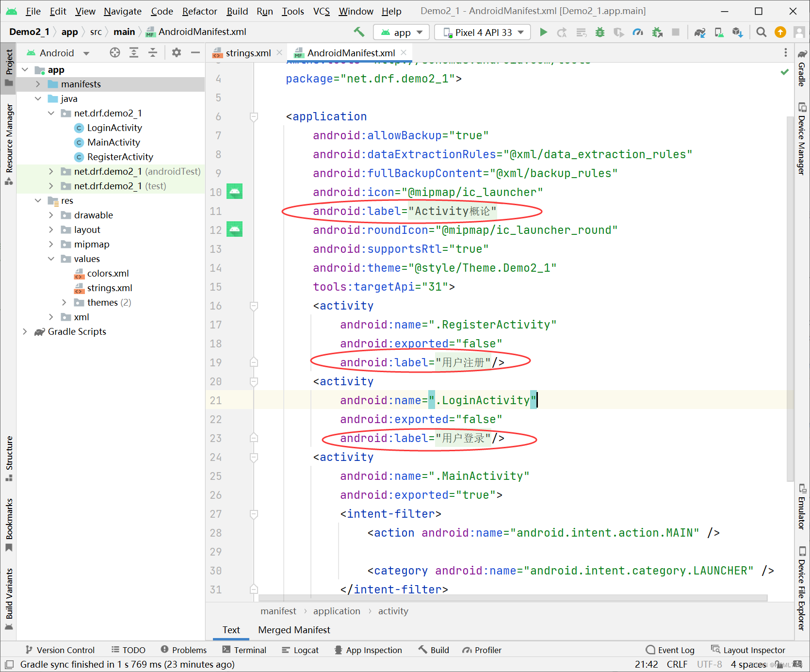
Task: Open the Profiler gauge icon in the toolbar
Action: click(x=638, y=32)
